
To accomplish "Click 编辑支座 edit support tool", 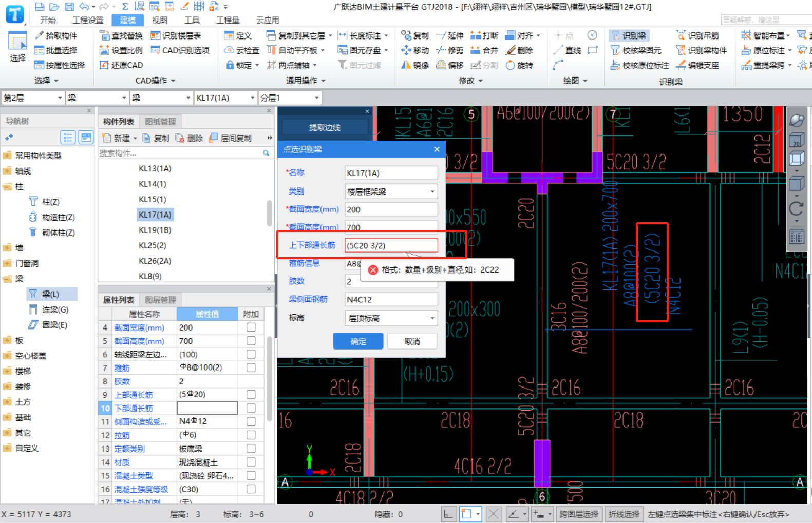I will click(x=697, y=65).
